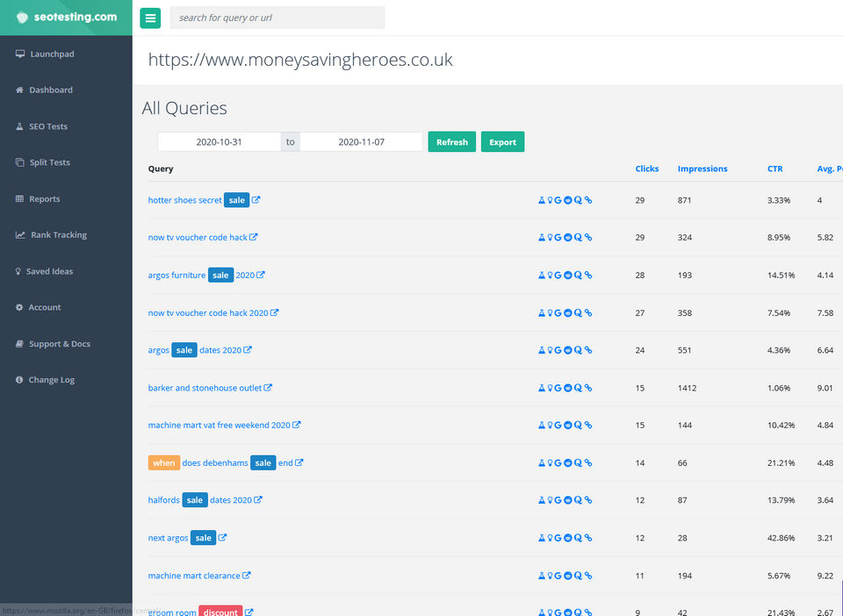Open external link icon after next argos sale
This screenshot has width=843, height=616.
click(222, 537)
